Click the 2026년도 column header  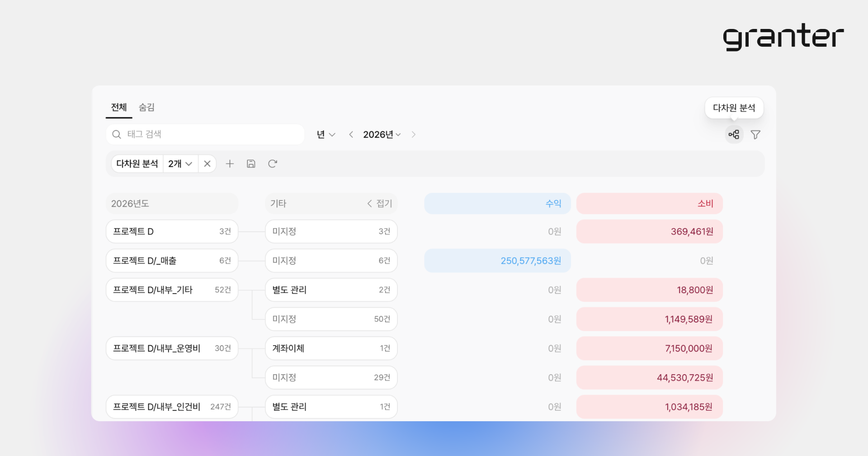click(x=172, y=204)
